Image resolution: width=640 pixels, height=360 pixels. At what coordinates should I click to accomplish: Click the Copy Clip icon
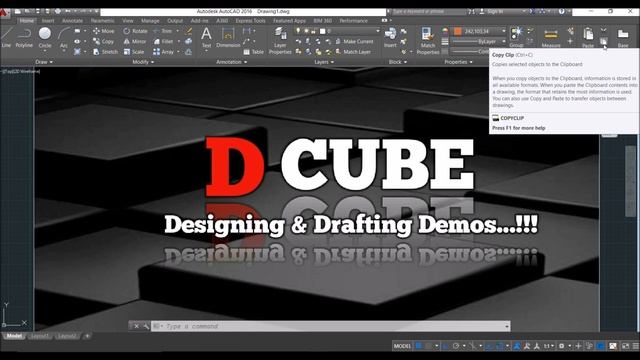(603, 41)
